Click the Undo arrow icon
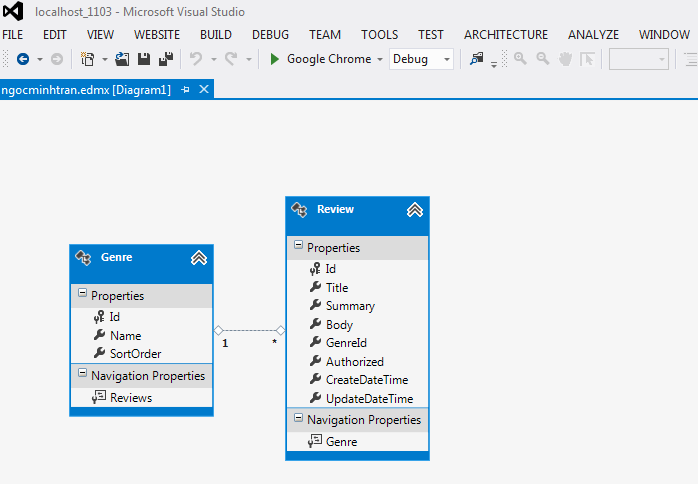The height and width of the screenshot is (484, 698). tap(196, 59)
